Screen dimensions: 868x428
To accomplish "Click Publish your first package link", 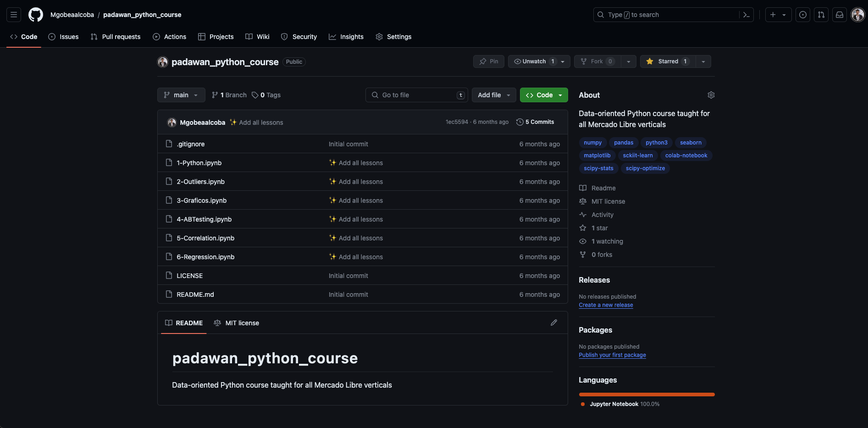I will click(x=612, y=355).
